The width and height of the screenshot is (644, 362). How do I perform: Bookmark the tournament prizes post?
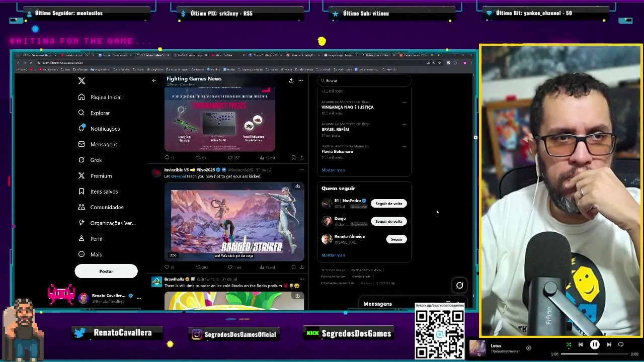(x=293, y=157)
